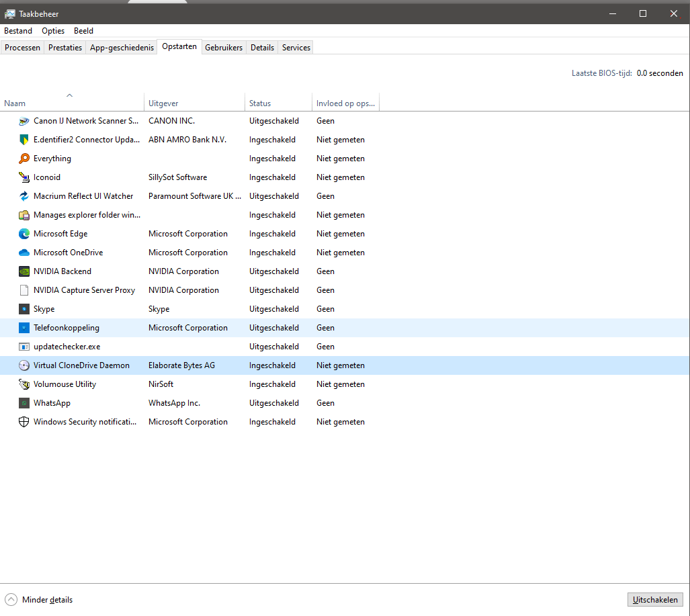Open the App-geschiedenis tab
690x616 pixels.
[x=122, y=48]
